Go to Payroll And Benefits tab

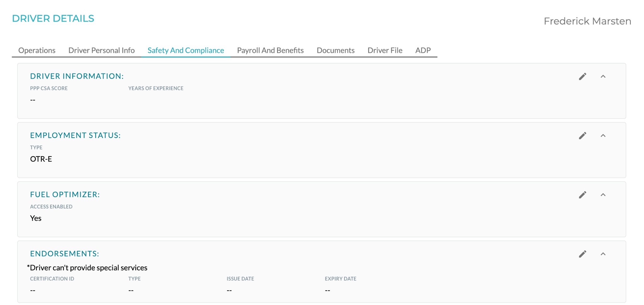click(x=270, y=50)
